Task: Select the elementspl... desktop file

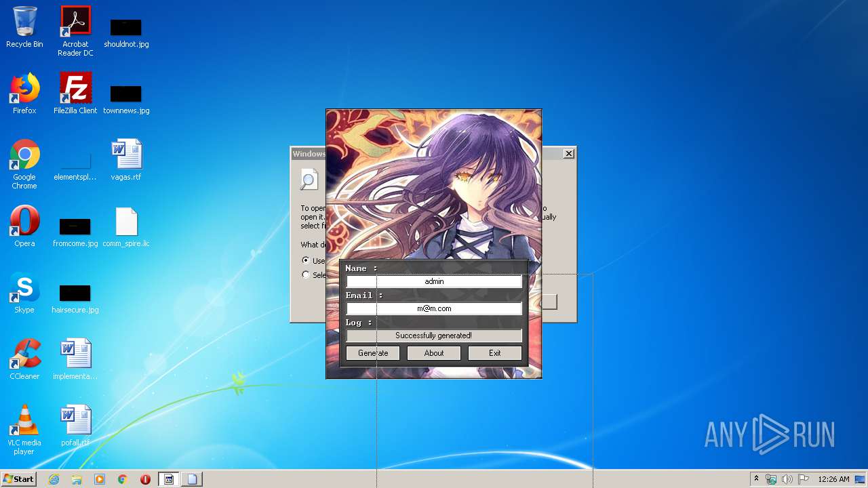Action: [x=75, y=164]
